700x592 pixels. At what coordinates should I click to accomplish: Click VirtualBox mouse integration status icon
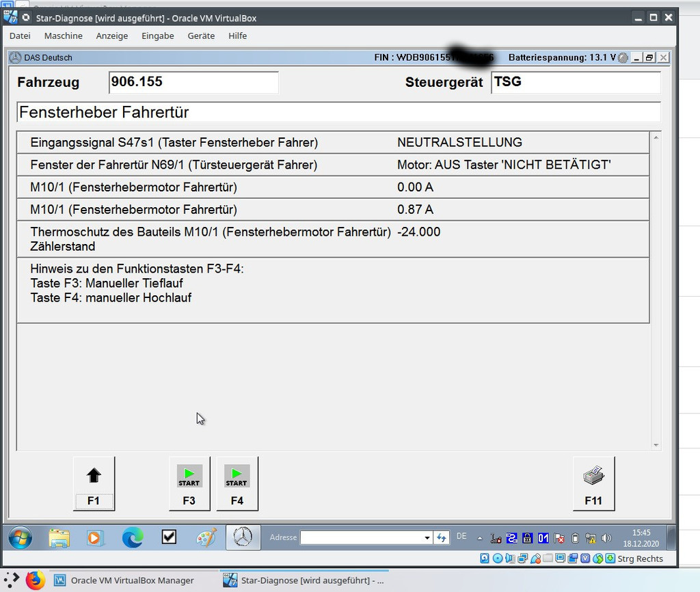597,559
